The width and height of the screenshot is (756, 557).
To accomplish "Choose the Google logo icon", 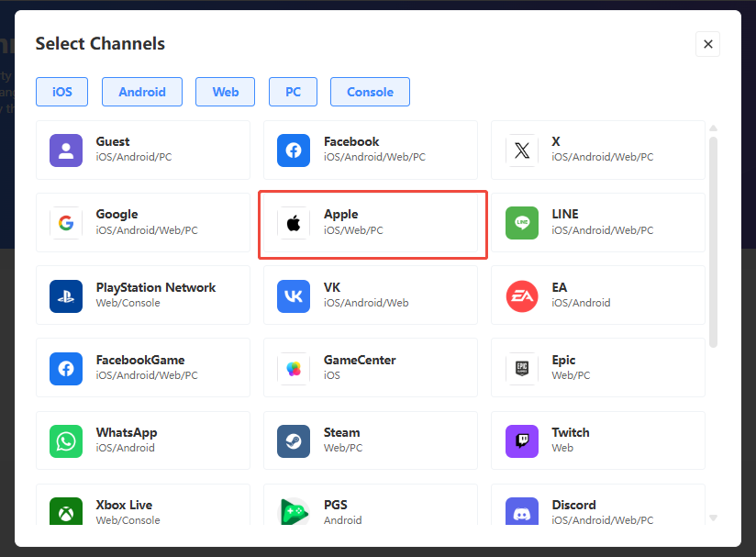I will 66,223.
